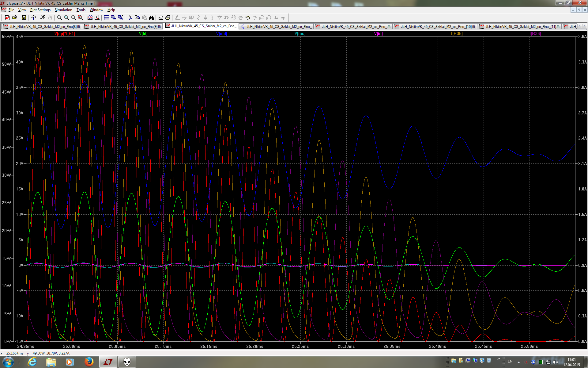Switch to the Fine[11].fft tab
The width and height of the screenshot is (588, 368).
pyautogui.click(x=519, y=26)
